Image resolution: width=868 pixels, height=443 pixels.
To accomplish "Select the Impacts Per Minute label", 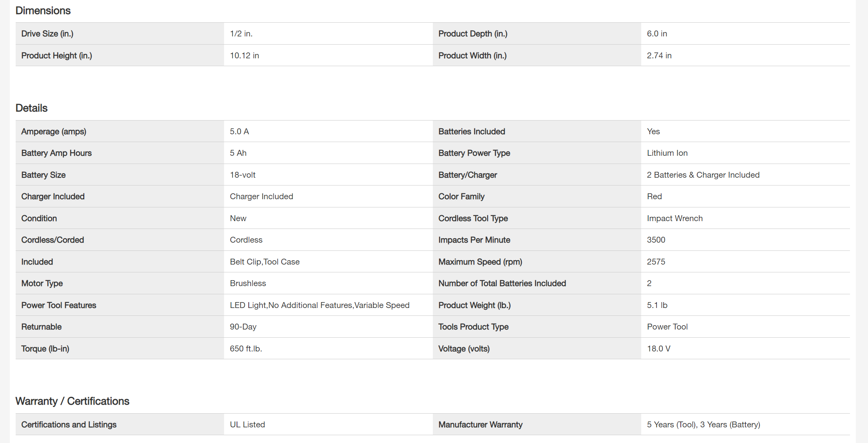I will [474, 240].
